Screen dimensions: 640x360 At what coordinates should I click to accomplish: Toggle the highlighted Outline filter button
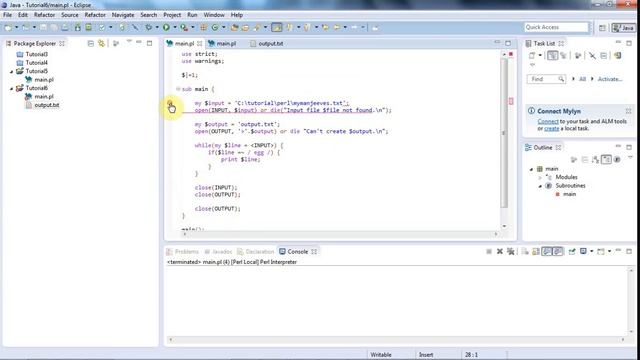606,159
